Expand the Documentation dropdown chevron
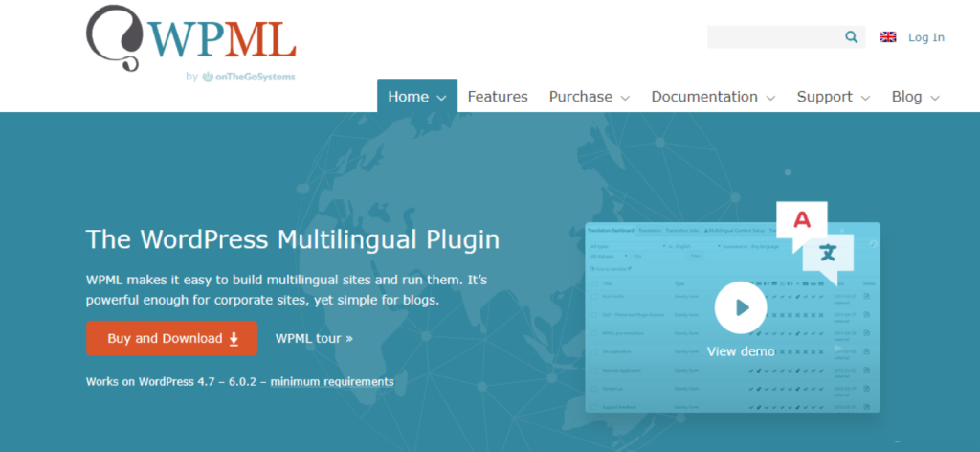Screen dimensions: 980x452 coord(770,98)
